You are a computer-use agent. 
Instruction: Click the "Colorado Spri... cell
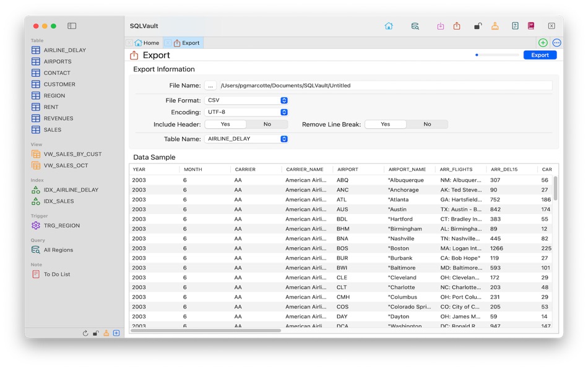[409, 307]
